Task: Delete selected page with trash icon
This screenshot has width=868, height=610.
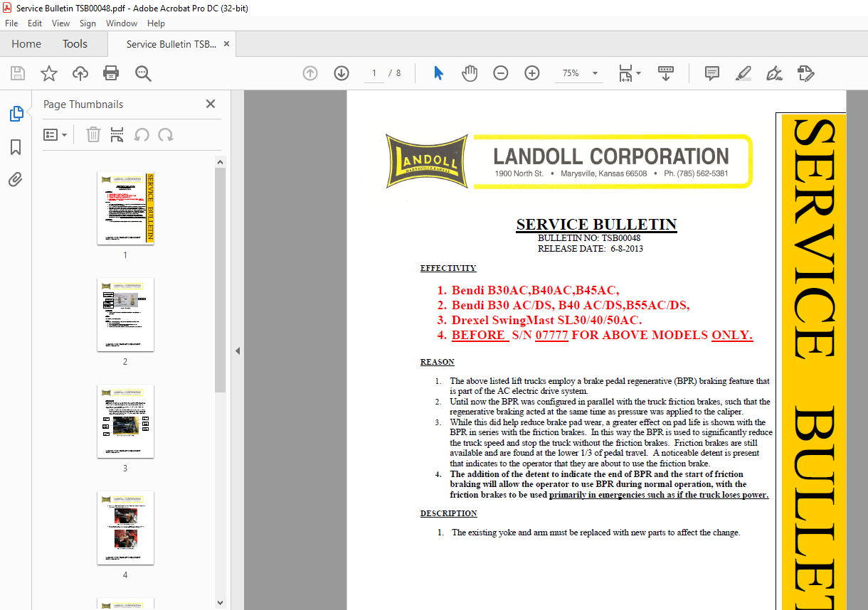Action: [93, 134]
